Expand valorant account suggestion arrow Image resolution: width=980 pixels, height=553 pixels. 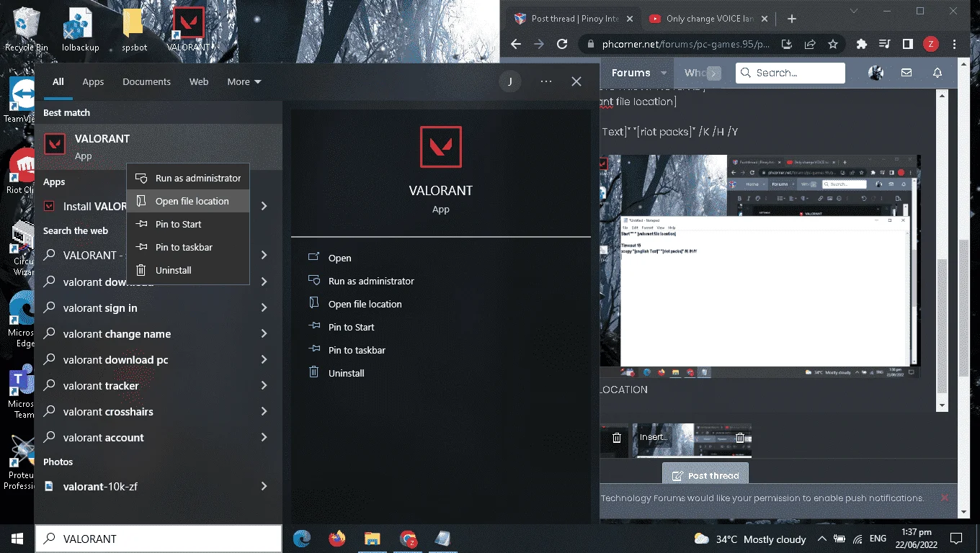pyautogui.click(x=264, y=437)
